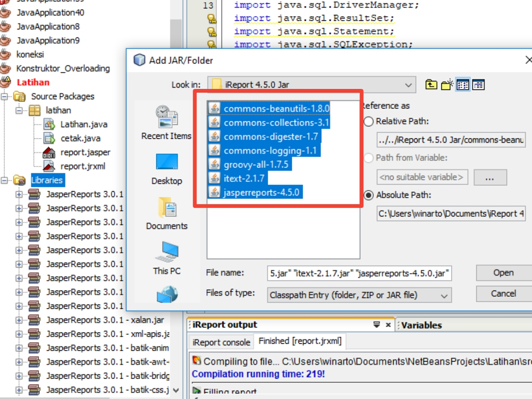Viewport: 532px width, 399px height.
Task: Click the Cancel button in dialog
Action: 504,293
